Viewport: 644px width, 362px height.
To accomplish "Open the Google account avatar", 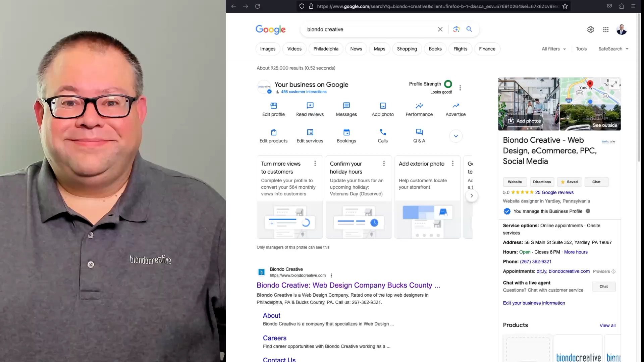I will click(622, 29).
